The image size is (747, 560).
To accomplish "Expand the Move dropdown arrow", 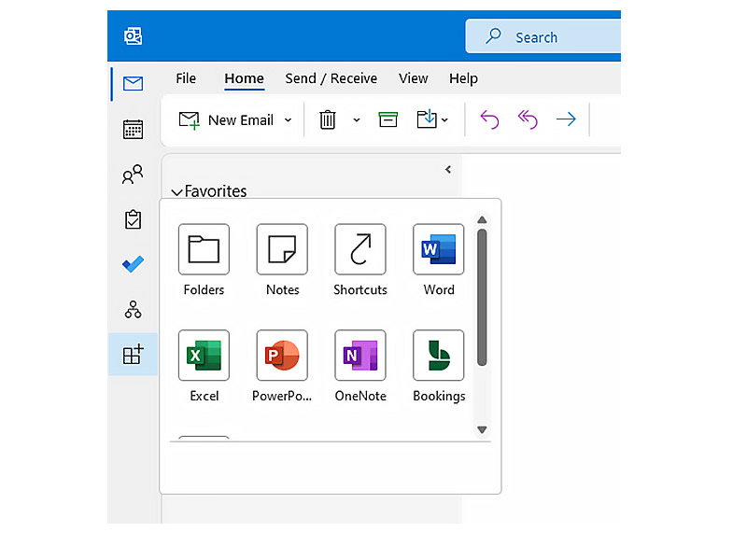I will [444, 120].
